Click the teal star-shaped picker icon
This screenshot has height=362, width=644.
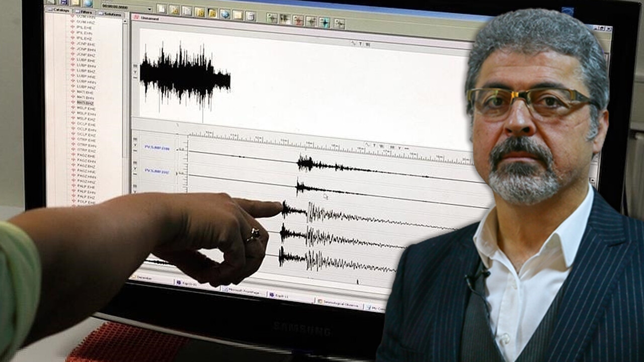325,22
